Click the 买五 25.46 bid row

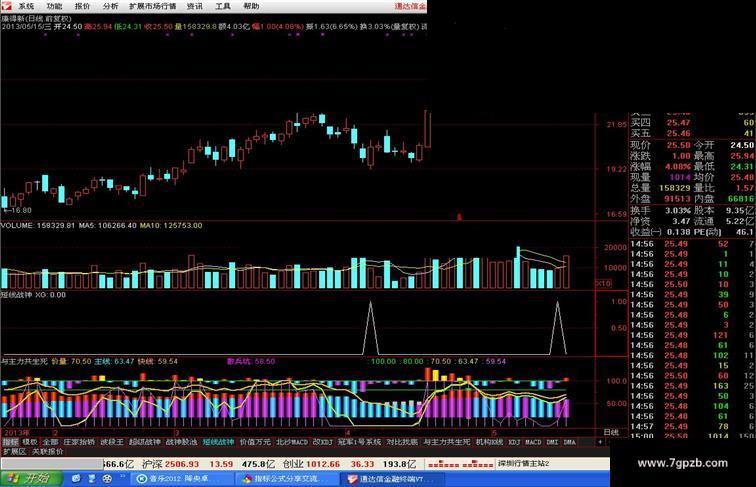(692, 133)
